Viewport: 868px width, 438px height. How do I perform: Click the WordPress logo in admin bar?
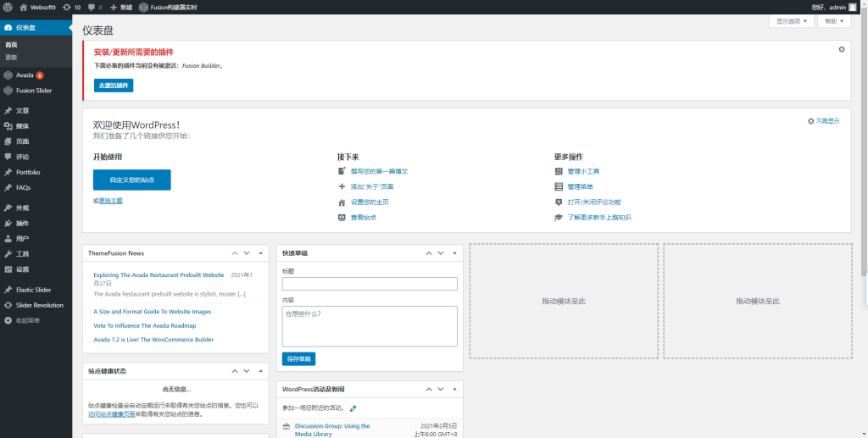(8, 7)
